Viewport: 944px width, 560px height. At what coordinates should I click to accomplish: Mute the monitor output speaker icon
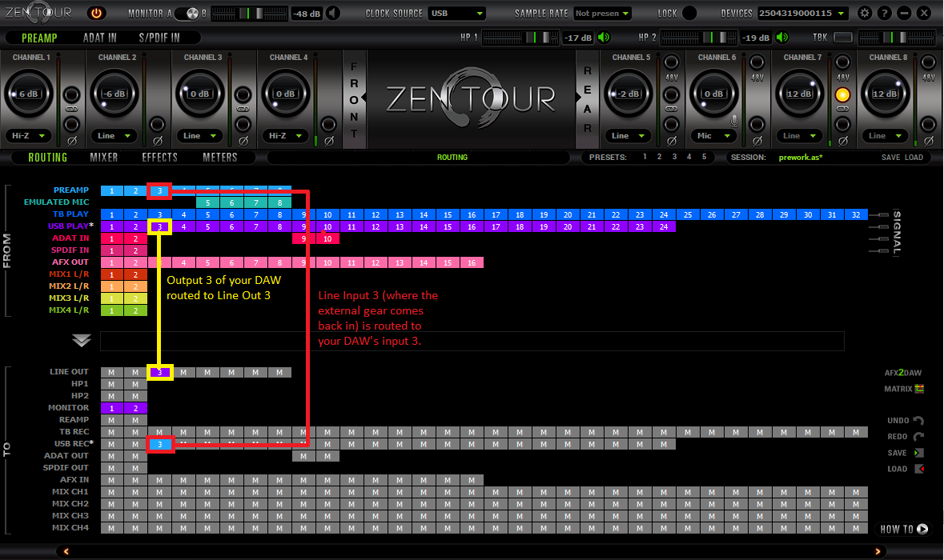(x=334, y=14)
